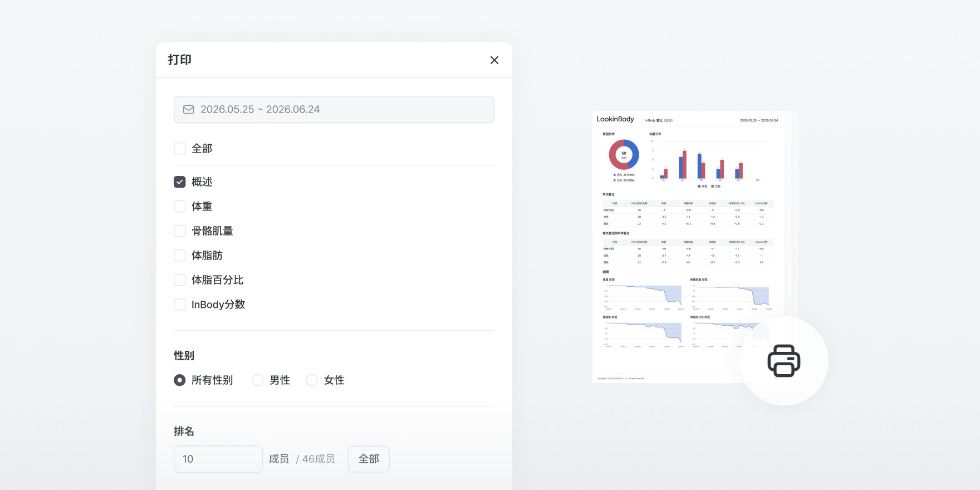980x490 pixels.
Task: Click the 全部 button beside 46成员
Action: [x=369, y=459]
